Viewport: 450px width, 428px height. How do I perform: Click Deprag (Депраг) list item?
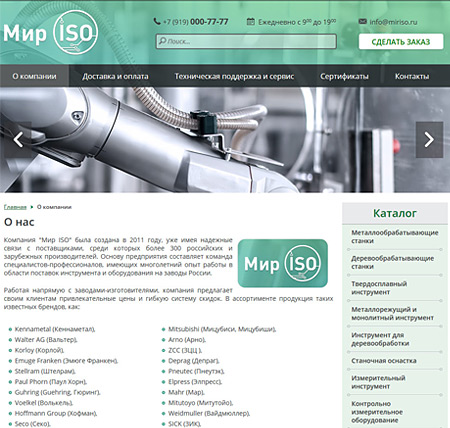click(194, 361)
